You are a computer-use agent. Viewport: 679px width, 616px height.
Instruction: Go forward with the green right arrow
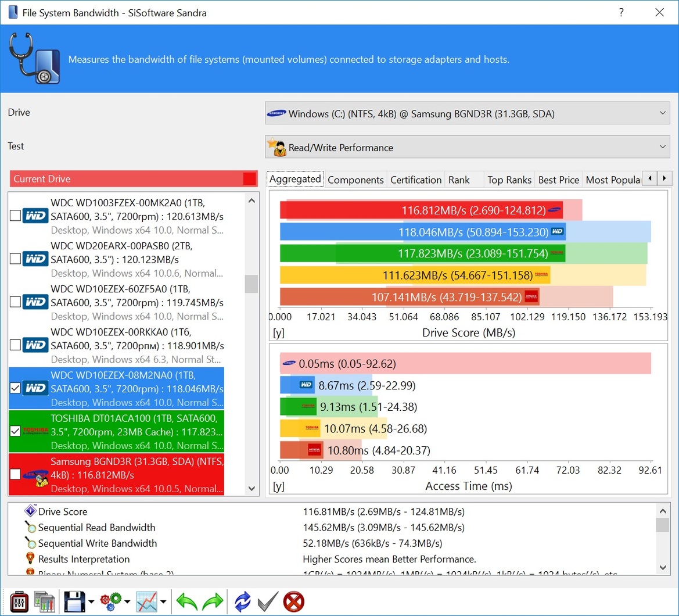[213, 601]
